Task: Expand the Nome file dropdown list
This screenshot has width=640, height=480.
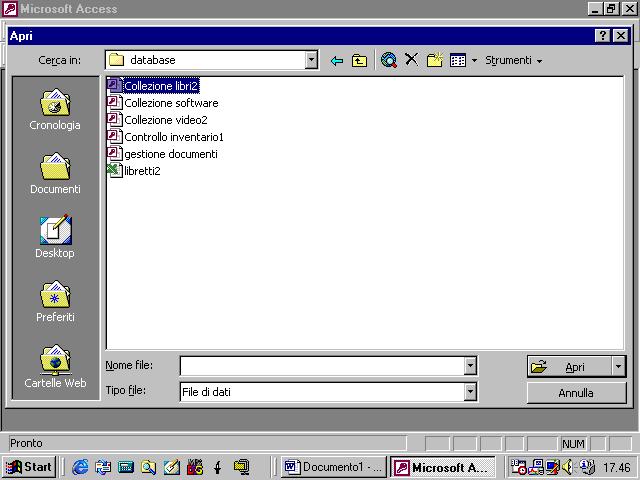Action: (x=470, y=366)
